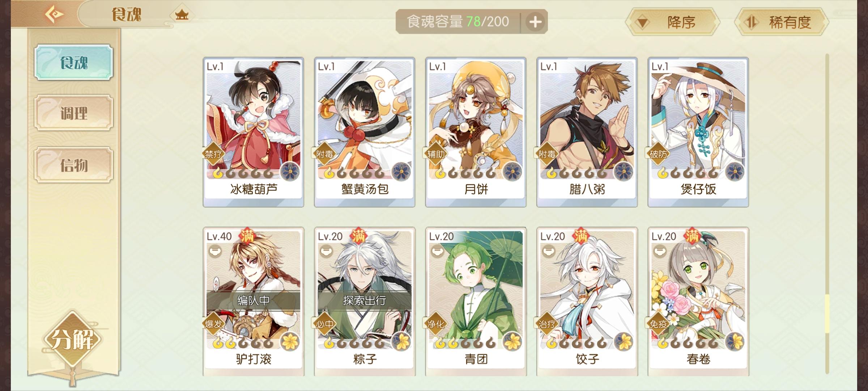Click the 满 badge on 驴打滚 card
868x391 pixels.
pyautogui.click(x=248, y=237)
